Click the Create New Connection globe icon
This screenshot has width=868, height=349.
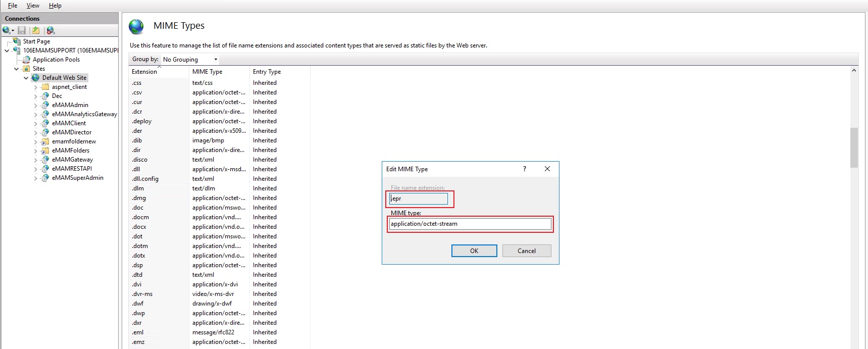7,30
